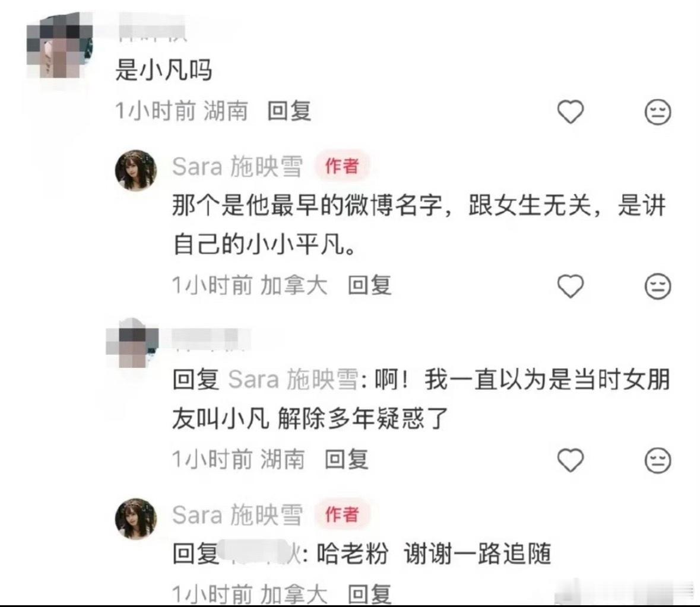The image size is (700, 607).
Task: Open the blurred avatar of the second commenter
Action: click(x=132, y=344)
